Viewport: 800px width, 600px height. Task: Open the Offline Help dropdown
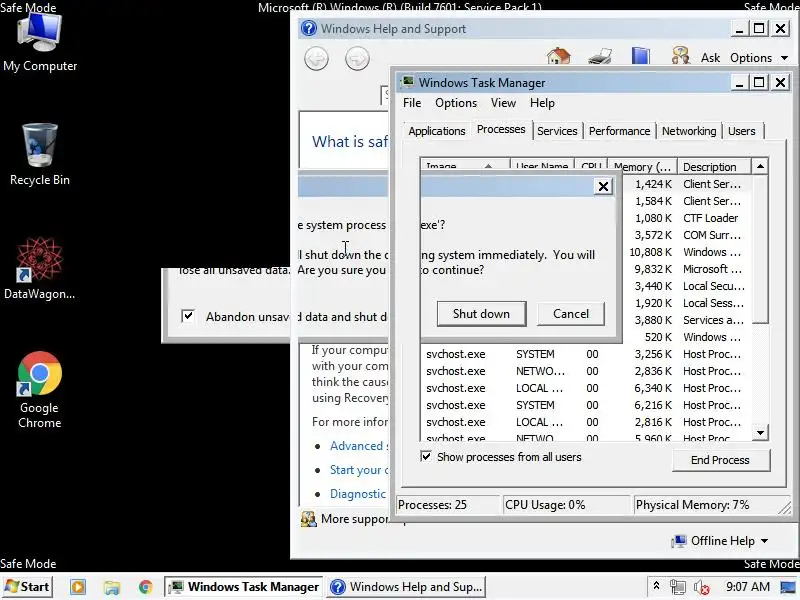(x=720, y=541)
